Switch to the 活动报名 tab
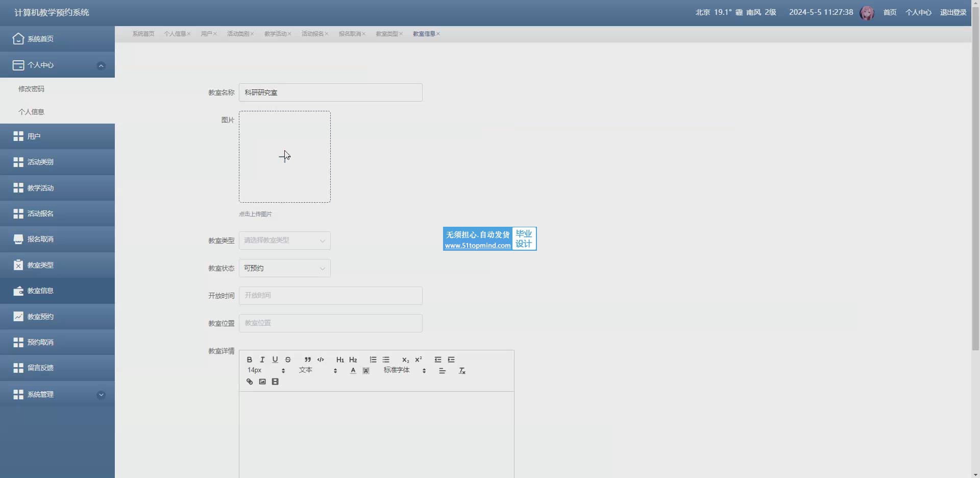Screen dimensions: 980x478 point(312,34)
